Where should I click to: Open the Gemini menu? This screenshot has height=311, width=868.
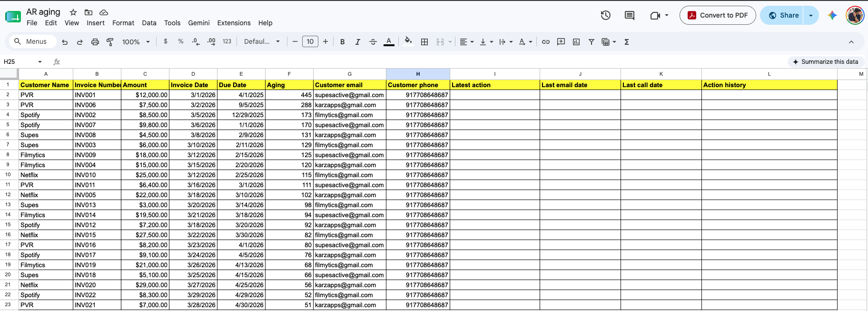(x=199, y=23)
